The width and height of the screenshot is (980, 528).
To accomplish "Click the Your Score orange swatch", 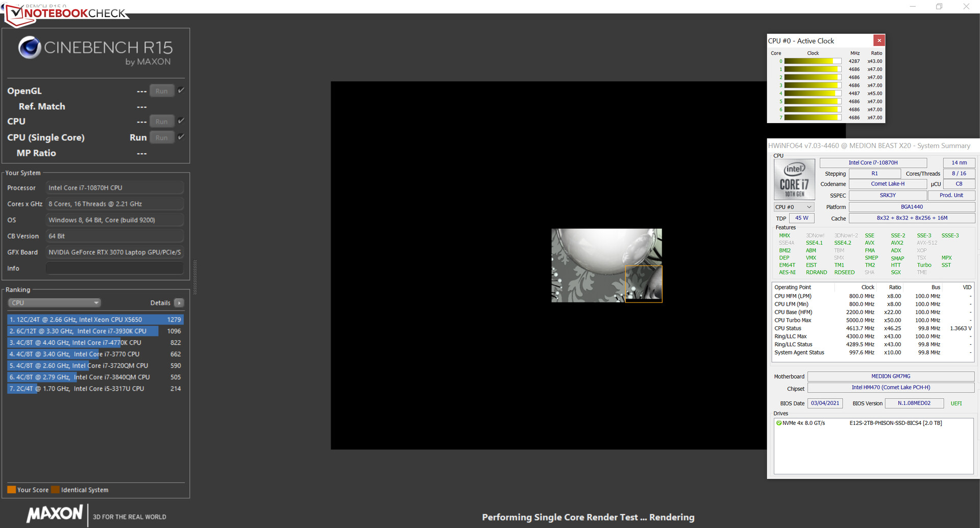I will pos(11,490).
